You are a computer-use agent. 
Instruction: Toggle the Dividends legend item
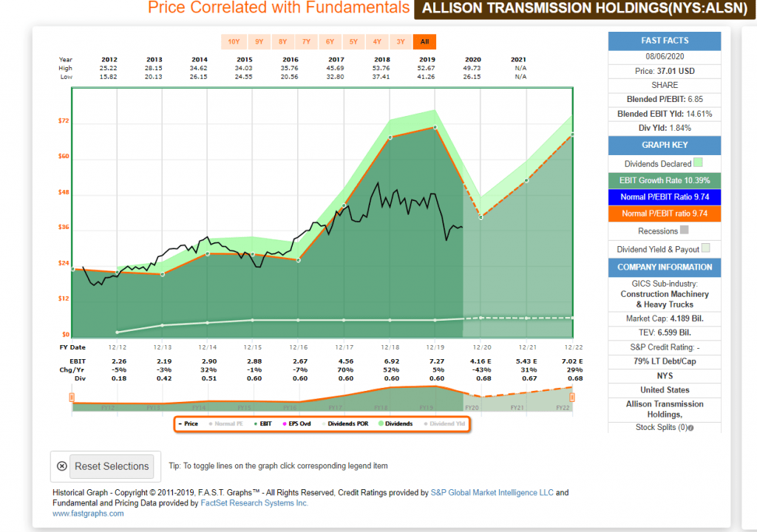pyautogui.click(x=395, y=424)
